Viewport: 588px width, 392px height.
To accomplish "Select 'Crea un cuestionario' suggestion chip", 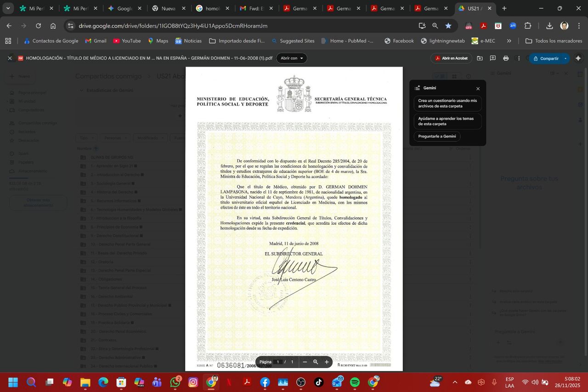I will (447, 103).
